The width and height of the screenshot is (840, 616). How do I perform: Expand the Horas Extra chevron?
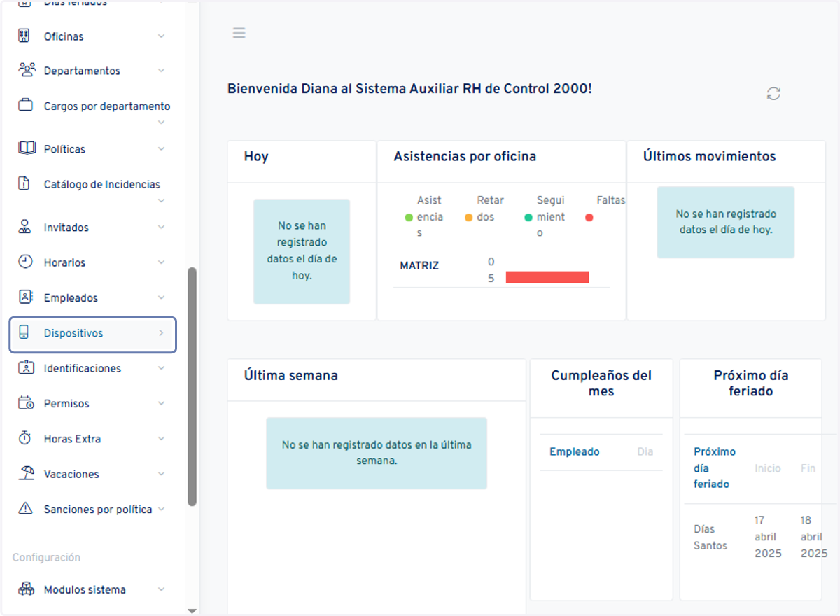click(x=162, y=439)
